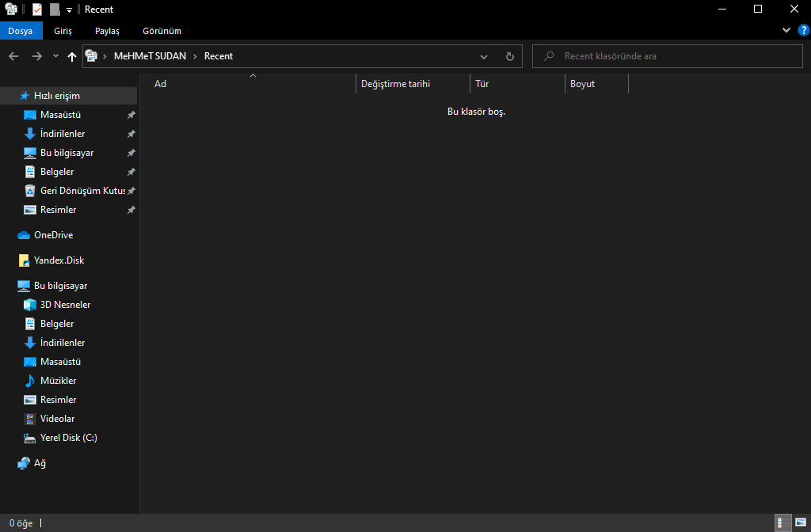This screenshot has width=811, height=532.
Task: Switch to details view icon
Action: tap(783, 522)
